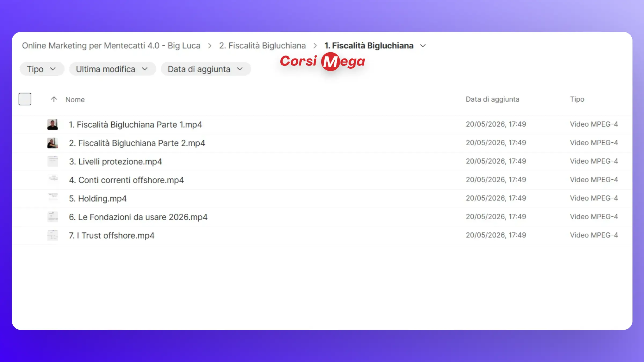Click the date cell of Parte 1.mp4 row
Viewport: 644px width, 362px height.
pyautogui.click(x=496, y=124)
